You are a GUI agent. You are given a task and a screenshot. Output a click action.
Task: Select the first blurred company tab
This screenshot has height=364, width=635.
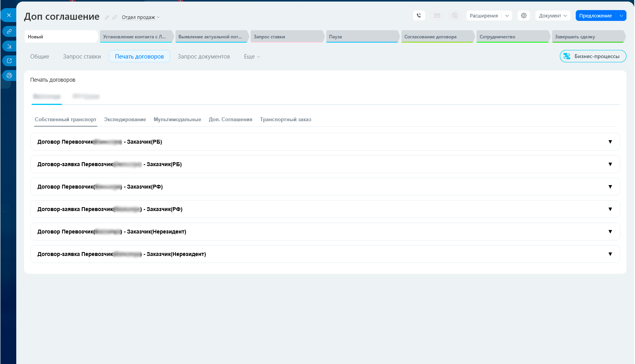click(47, 96)
